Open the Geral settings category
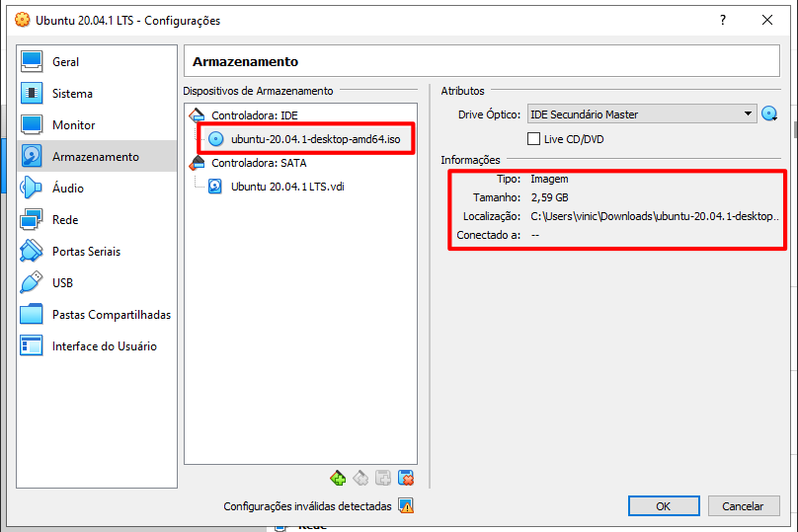Viewport: 798px width, 532px height. click(x=97, y=62)
